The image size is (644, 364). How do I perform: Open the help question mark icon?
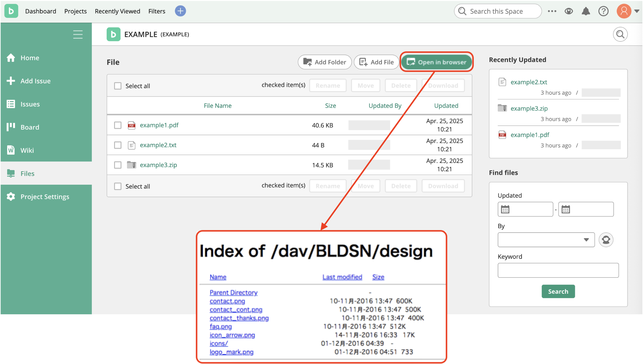603,11
